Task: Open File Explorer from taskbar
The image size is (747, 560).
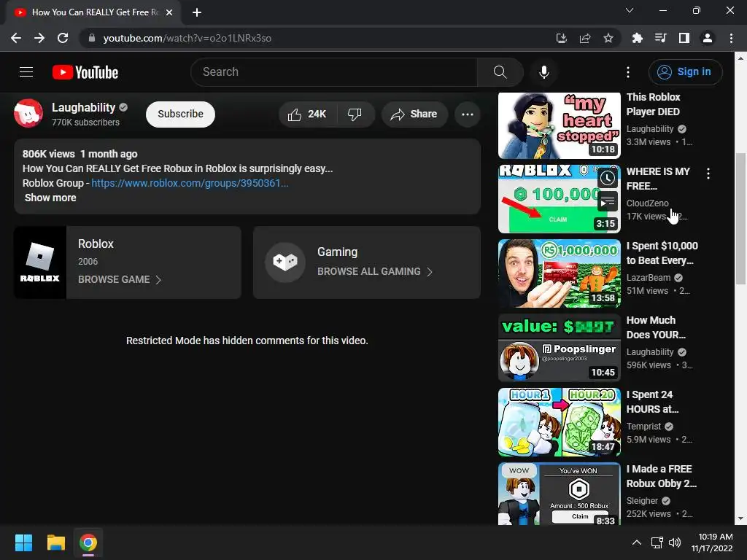Action: point(55,542)
